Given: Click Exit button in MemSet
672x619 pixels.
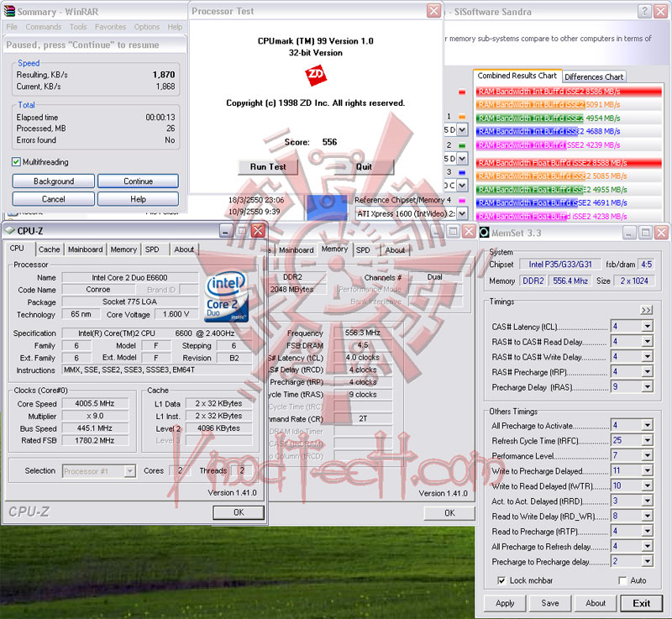Looking at the screenshot, I should 642,603.
